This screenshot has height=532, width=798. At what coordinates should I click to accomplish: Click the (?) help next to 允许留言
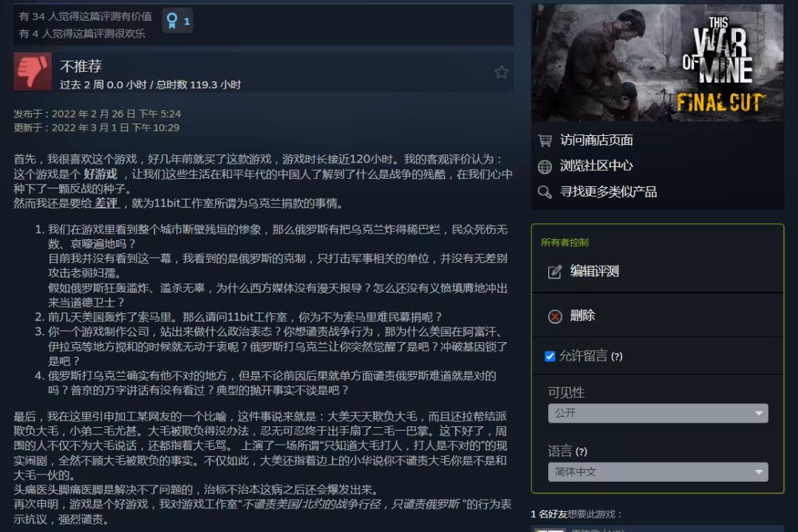point(616,356)
